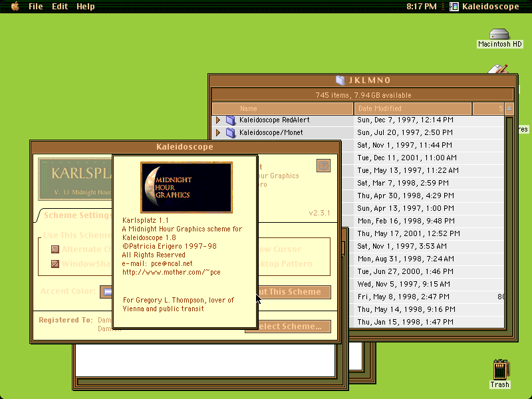Select the Kaleidoscope/Monet folder icon
This screenshot has height=399, width=532.
pyautogui.click(x=231, y=132)
